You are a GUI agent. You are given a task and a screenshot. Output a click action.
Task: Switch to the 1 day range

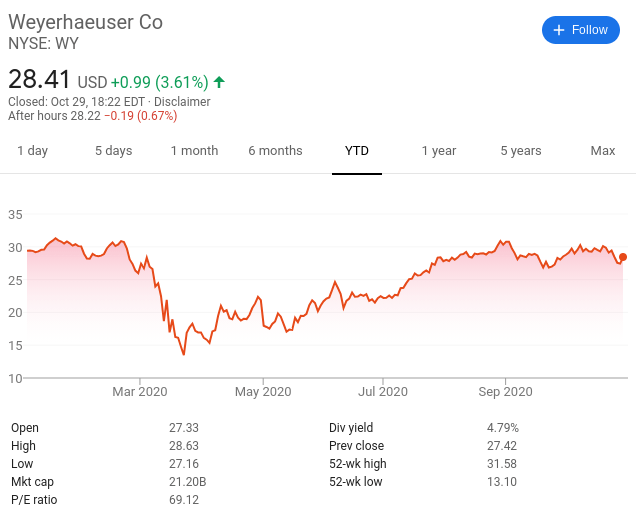click(32, 151)
